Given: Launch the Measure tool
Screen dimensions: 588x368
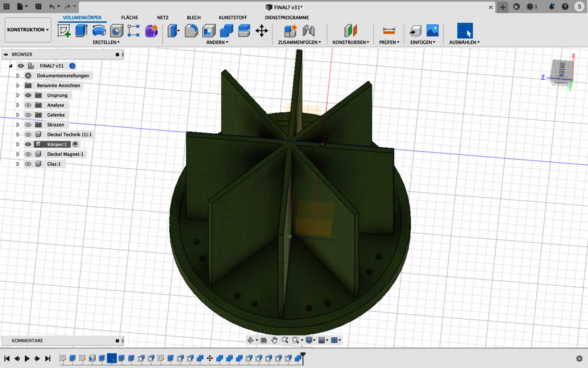Looking at the screenshot, I should [x=389, y=31].
